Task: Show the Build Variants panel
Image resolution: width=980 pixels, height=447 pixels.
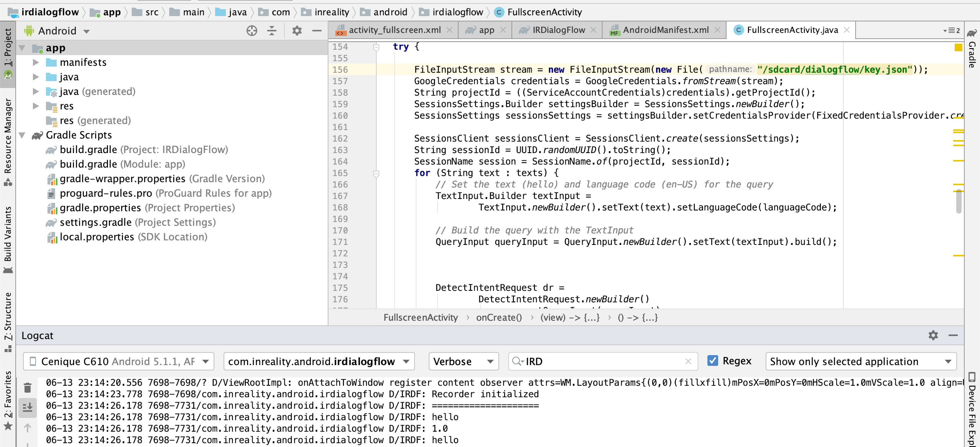Action: pos(8,237)
